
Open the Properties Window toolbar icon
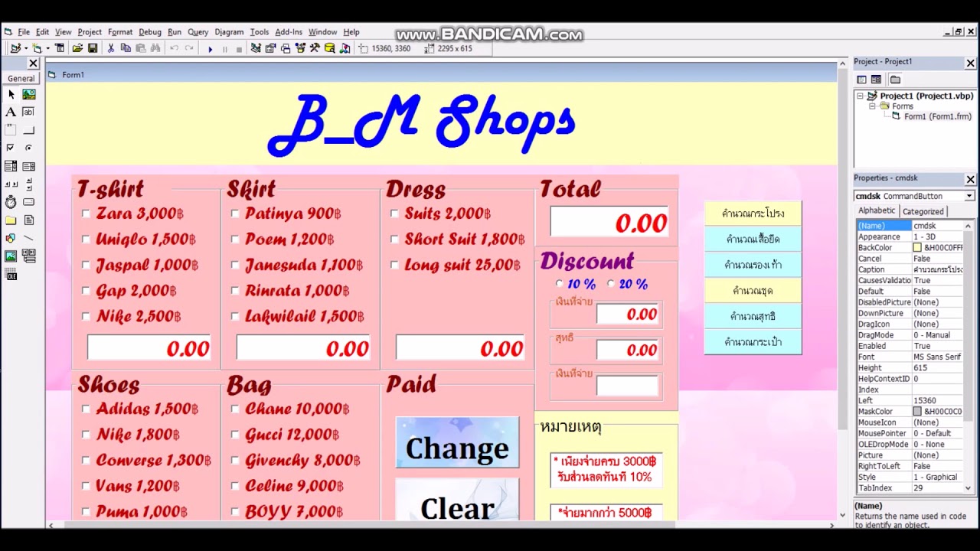pyautogui.click(x=270, y=48)
